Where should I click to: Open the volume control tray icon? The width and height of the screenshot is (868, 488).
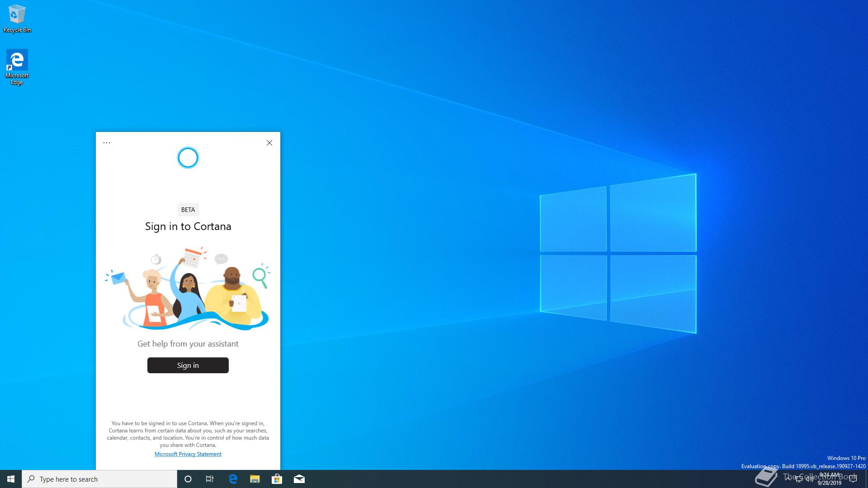809,479
